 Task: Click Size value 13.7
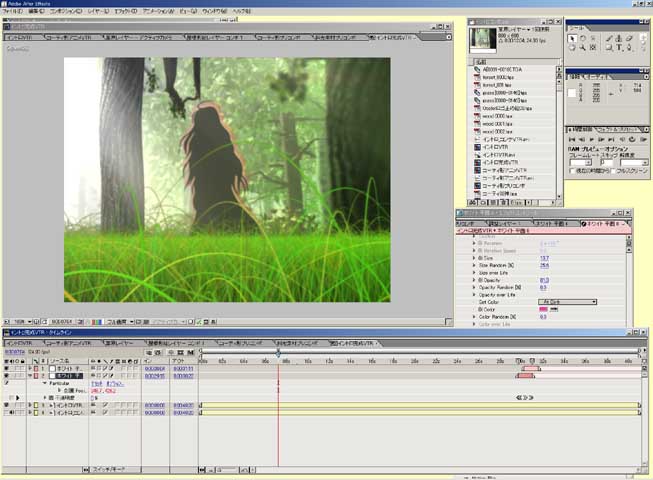(x=544, y=258)
